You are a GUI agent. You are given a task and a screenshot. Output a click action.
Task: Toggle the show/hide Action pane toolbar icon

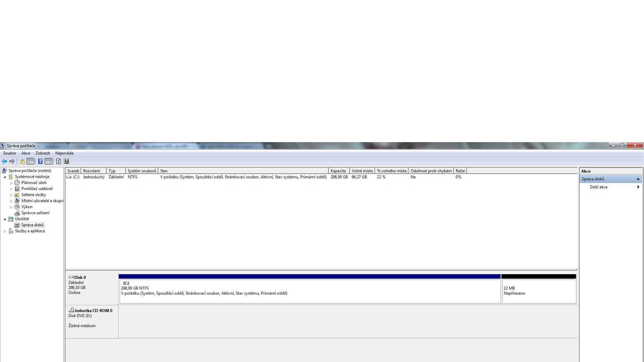coord(49,161)
